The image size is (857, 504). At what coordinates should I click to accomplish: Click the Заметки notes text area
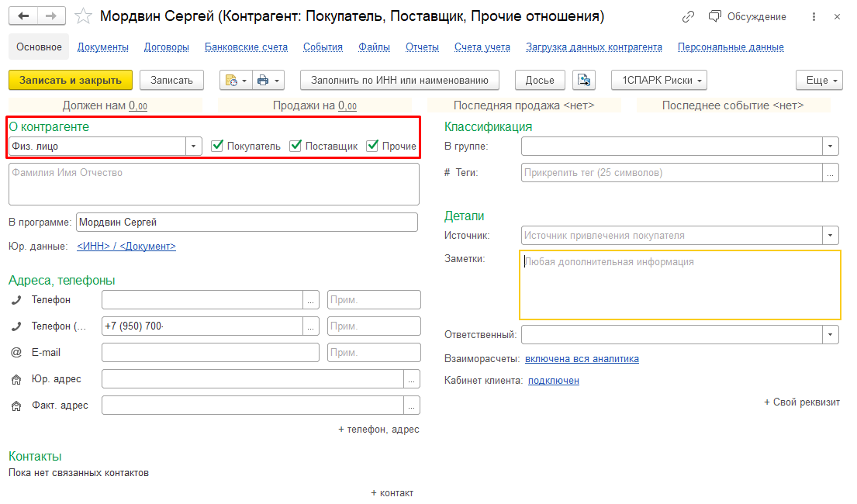tap(679, 285)
